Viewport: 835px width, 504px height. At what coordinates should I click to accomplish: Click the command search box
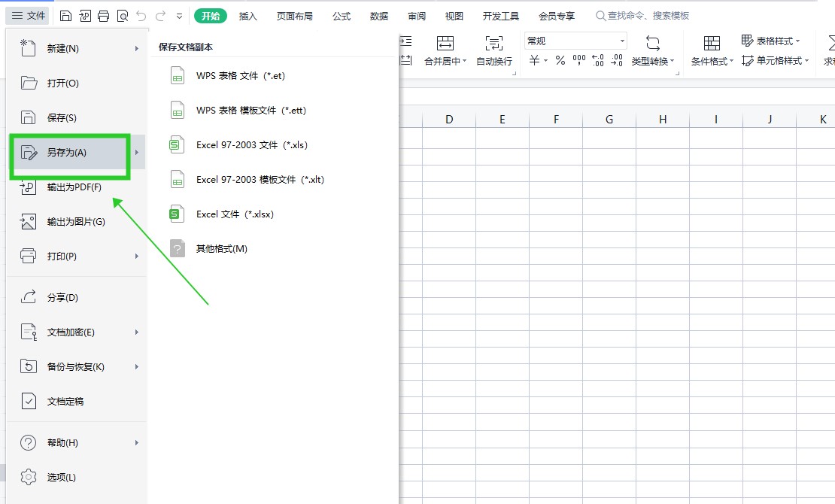click(x=647, y=16)
